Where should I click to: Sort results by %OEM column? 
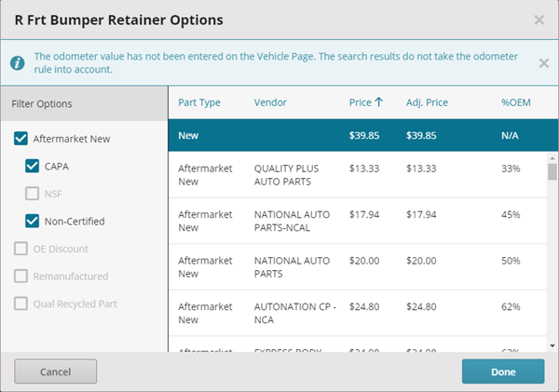point(515,102)
